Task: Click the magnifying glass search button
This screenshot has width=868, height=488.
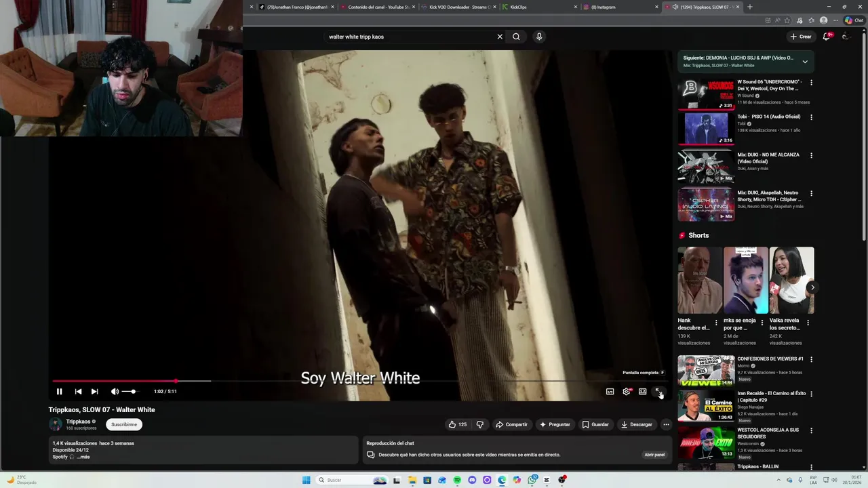Action: 516,37
